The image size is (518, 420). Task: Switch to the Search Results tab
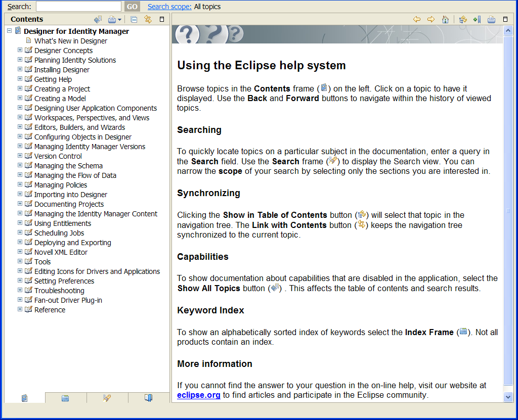click(107, 398)
